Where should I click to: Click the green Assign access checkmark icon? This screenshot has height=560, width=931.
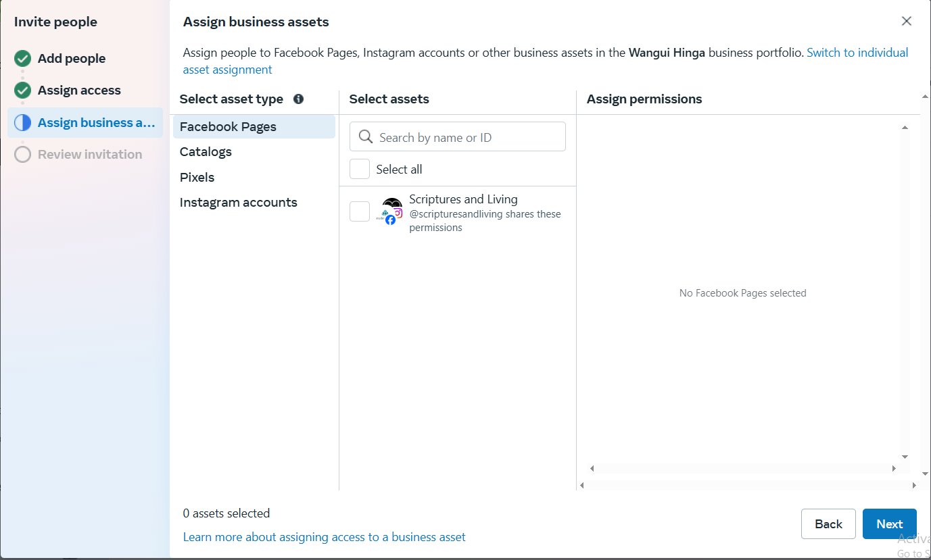[23, 91]
